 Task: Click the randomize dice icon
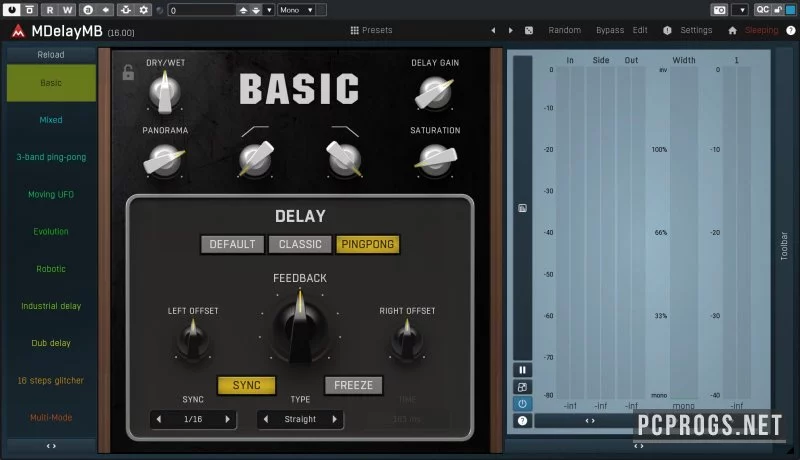click(x=529, y=31)
